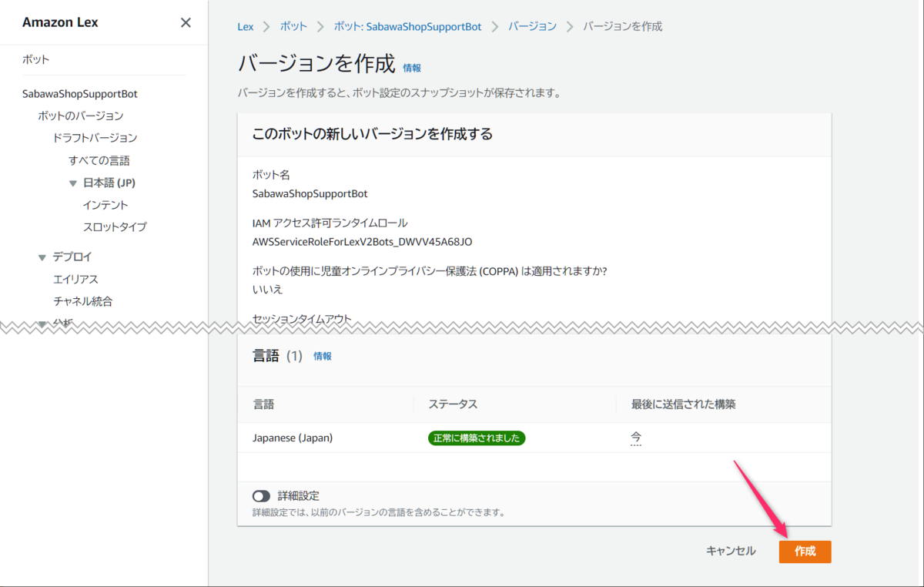Open エイリアス in the sidebar

(x=75, y=279)
